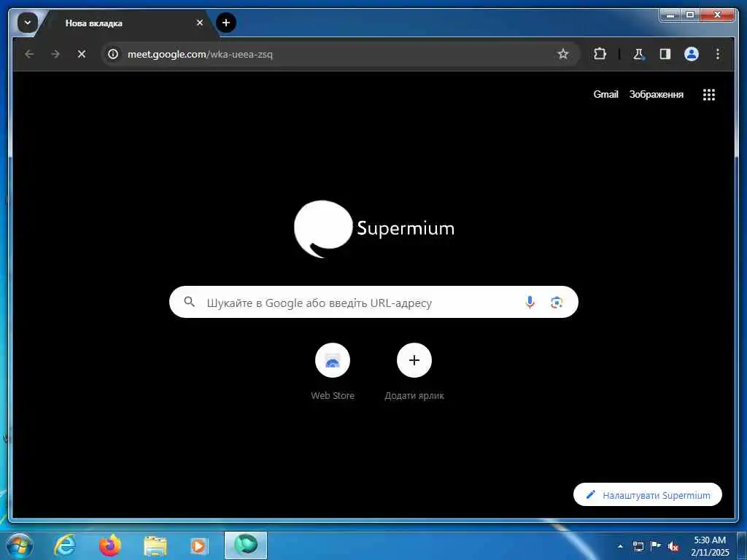Click the magnifier icon in search box
Screen dimensions: 747x560
[x=189, y=302]
